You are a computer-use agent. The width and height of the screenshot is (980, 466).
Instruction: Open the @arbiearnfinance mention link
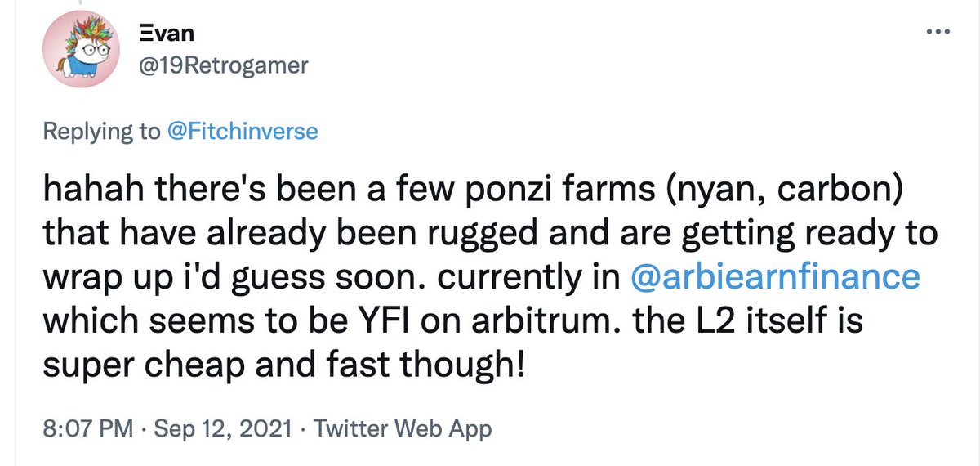point(776,276)
